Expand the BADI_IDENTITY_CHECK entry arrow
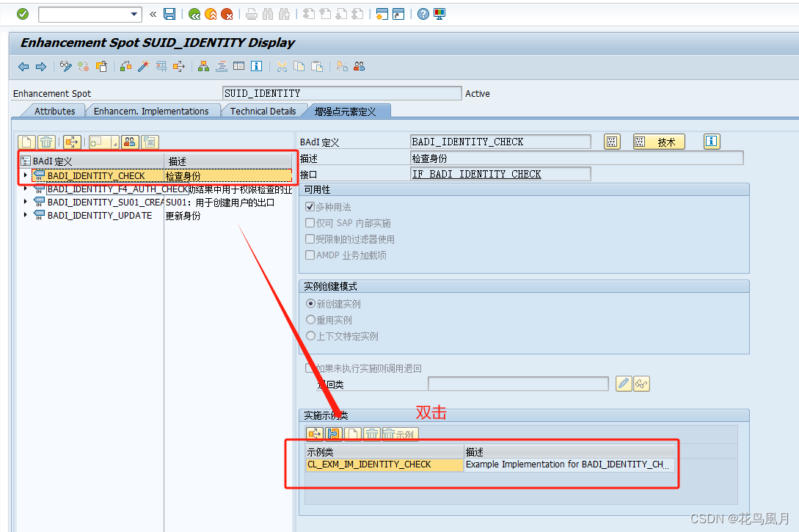The width and height of the screenshot is (799, 532). [24, 176]
